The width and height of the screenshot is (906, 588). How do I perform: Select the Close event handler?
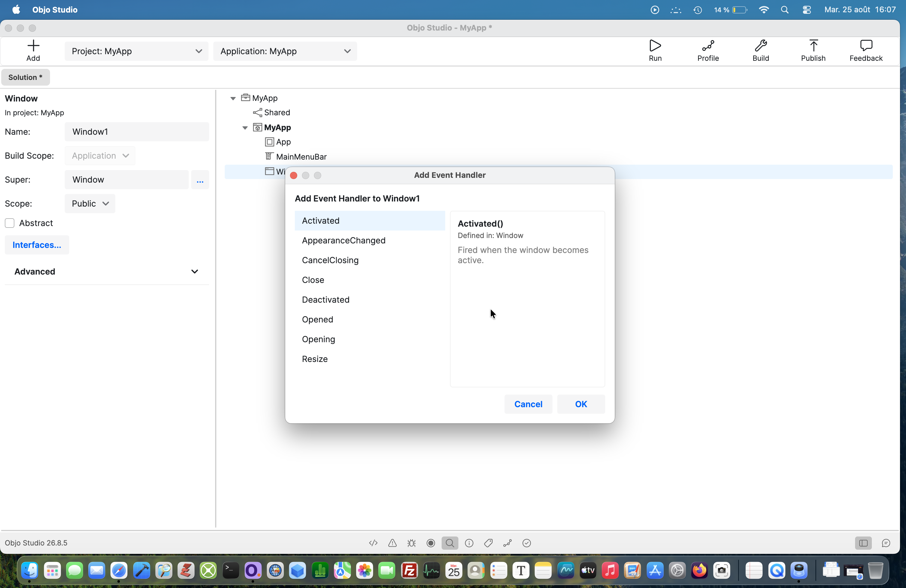(370, 280)
